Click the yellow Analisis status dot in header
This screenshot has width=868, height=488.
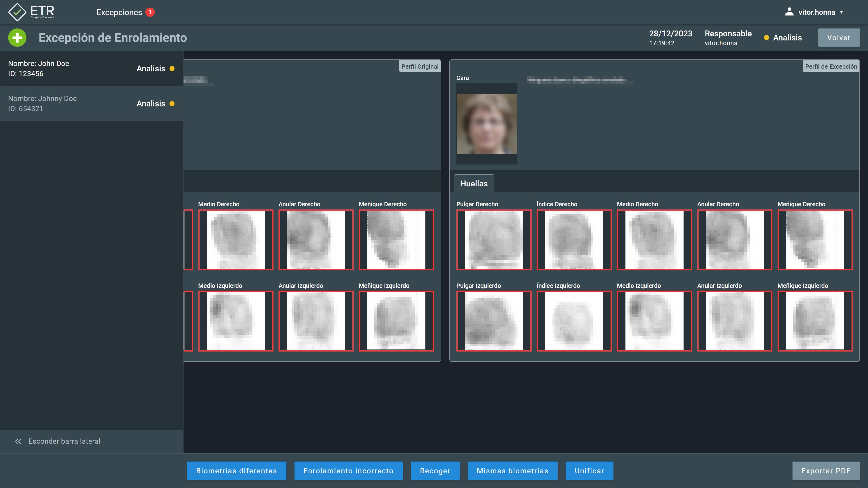click(x=766, y=38)
